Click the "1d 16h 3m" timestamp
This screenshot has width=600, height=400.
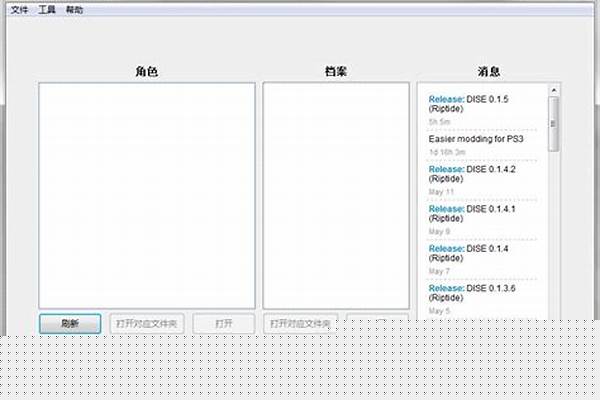(447, 152)
